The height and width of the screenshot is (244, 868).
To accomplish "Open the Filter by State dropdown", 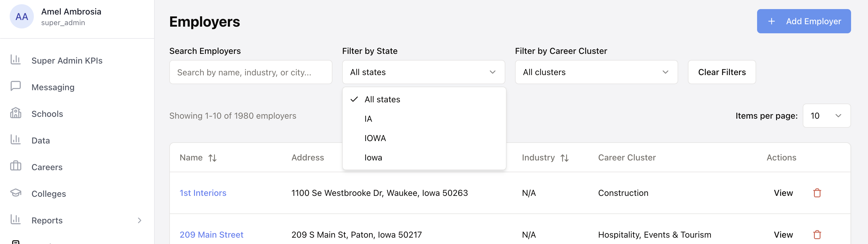I will 423,72.
